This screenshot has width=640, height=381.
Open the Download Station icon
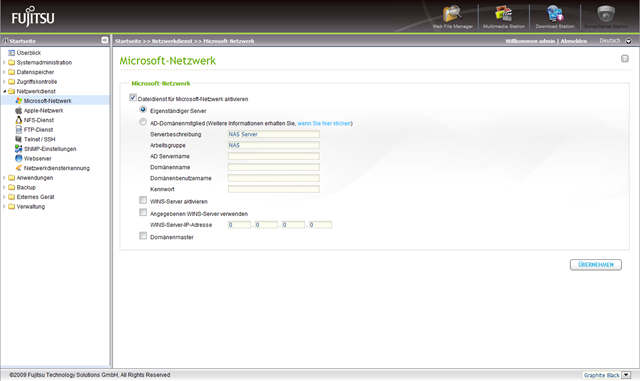click(x=555, y=13)
